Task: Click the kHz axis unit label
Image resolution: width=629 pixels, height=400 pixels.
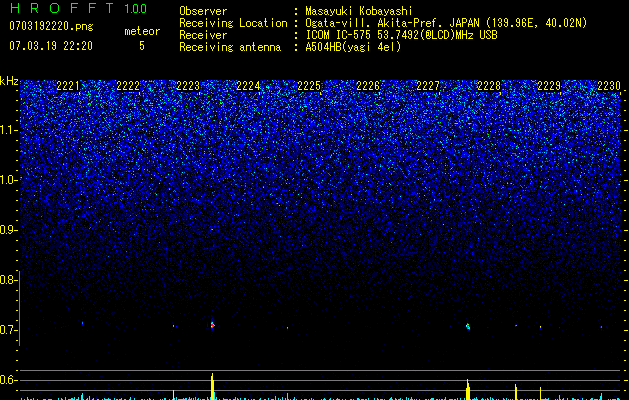Action: [9, 81]
